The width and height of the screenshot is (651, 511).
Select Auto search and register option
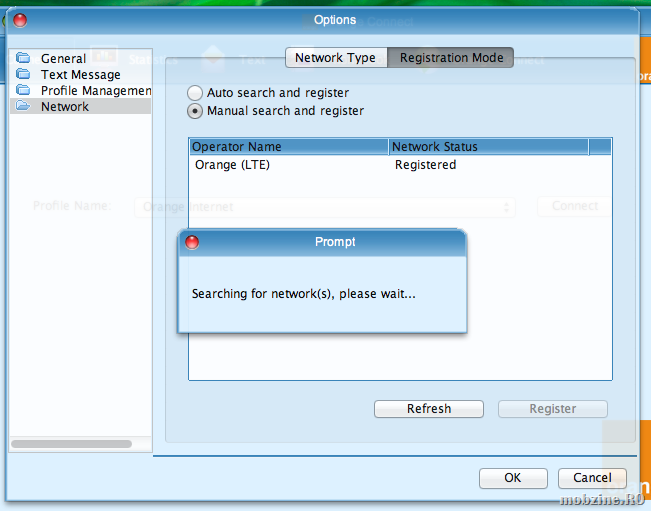click(195, 93)
